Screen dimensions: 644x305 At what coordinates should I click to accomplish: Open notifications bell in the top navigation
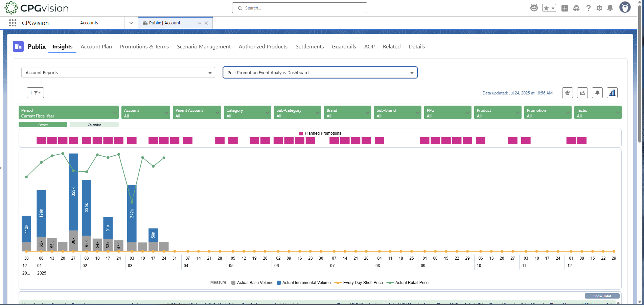611,8
